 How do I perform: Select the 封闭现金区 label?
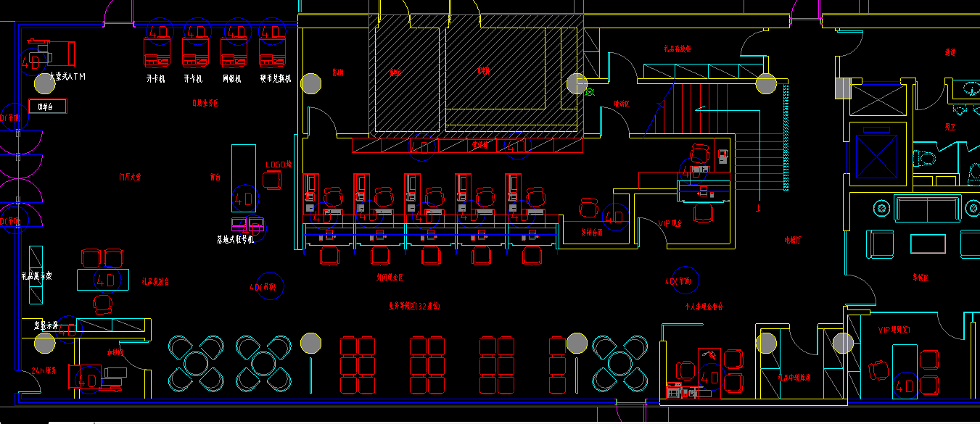coord(390,277)
